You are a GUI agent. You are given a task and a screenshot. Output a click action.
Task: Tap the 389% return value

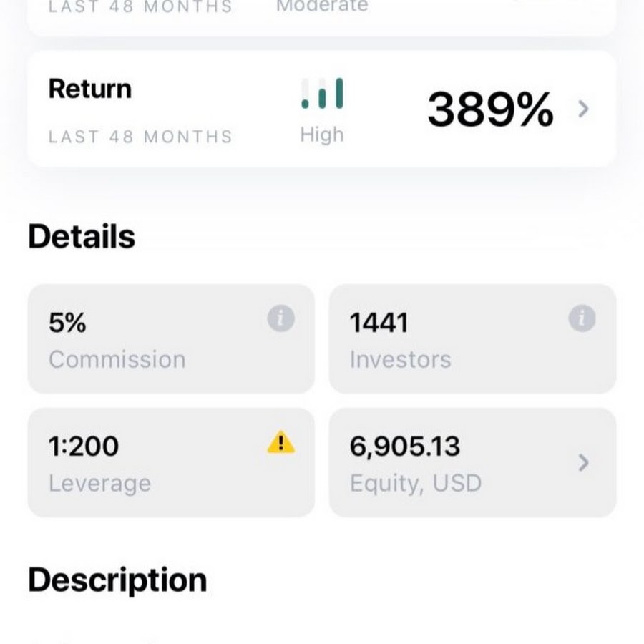[x=491, y=109]
